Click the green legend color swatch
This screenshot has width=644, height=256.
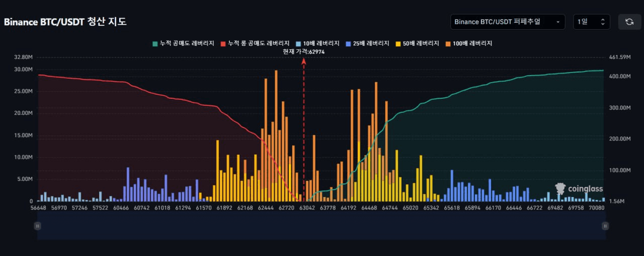pos(155,43)
